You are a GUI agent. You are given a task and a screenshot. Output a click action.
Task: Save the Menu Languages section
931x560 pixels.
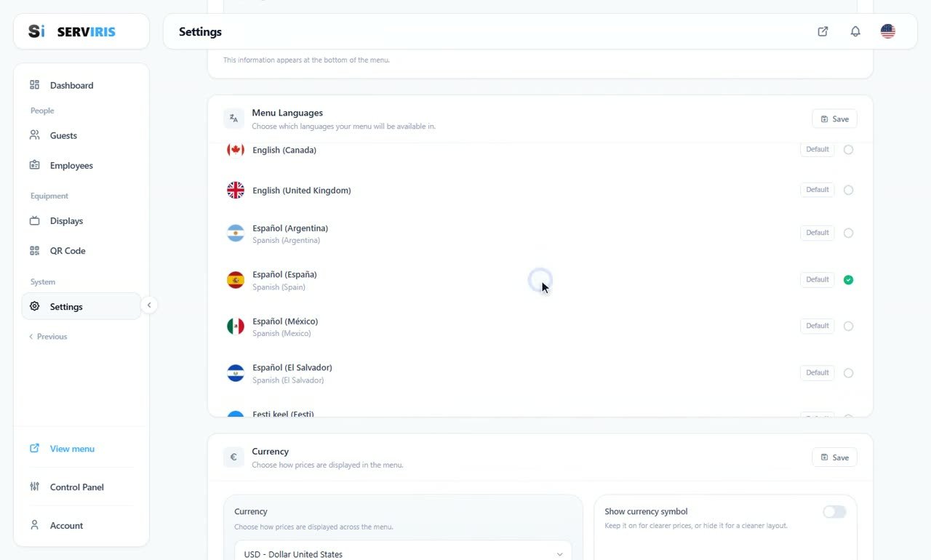pos(834,119)
